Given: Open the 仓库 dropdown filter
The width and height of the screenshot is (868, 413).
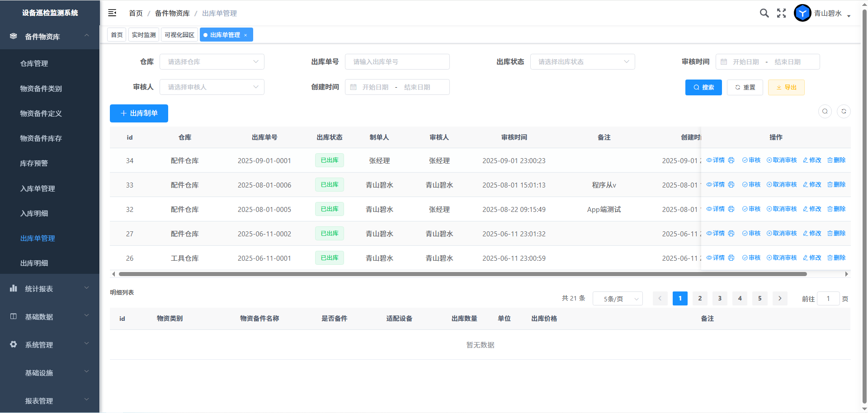Looking at the screenshot, I should pyautogui.click(x=212, y=62).
